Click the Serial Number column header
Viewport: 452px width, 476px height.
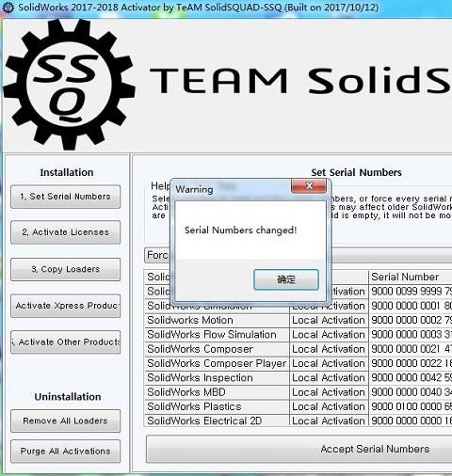[x=411, y=277]
